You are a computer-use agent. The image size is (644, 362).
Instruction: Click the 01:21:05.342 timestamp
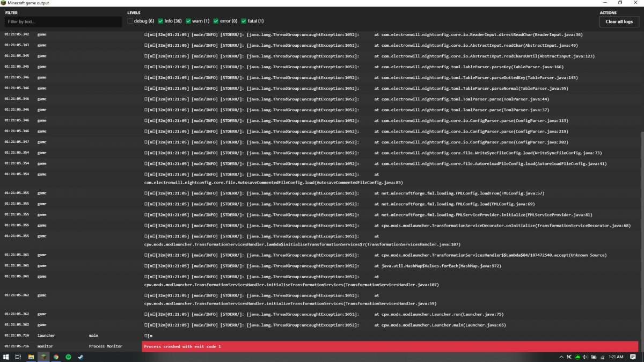17,34
